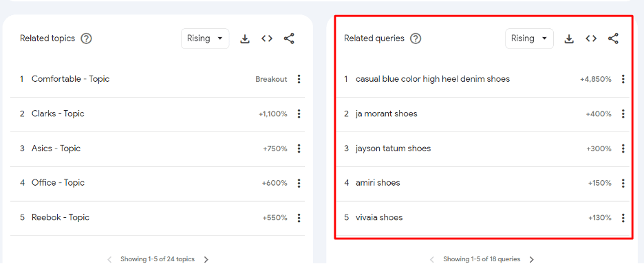
Task: Click the +550% value for Reebok
Action: point(275,218)
